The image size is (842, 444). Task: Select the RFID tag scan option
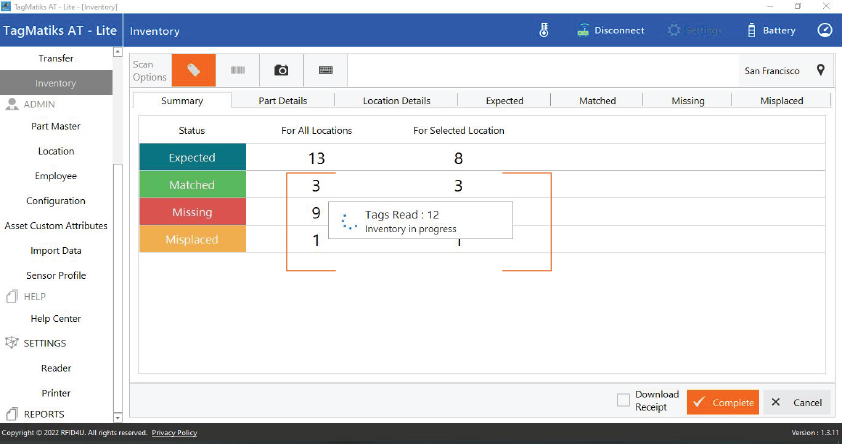point(193,70)
